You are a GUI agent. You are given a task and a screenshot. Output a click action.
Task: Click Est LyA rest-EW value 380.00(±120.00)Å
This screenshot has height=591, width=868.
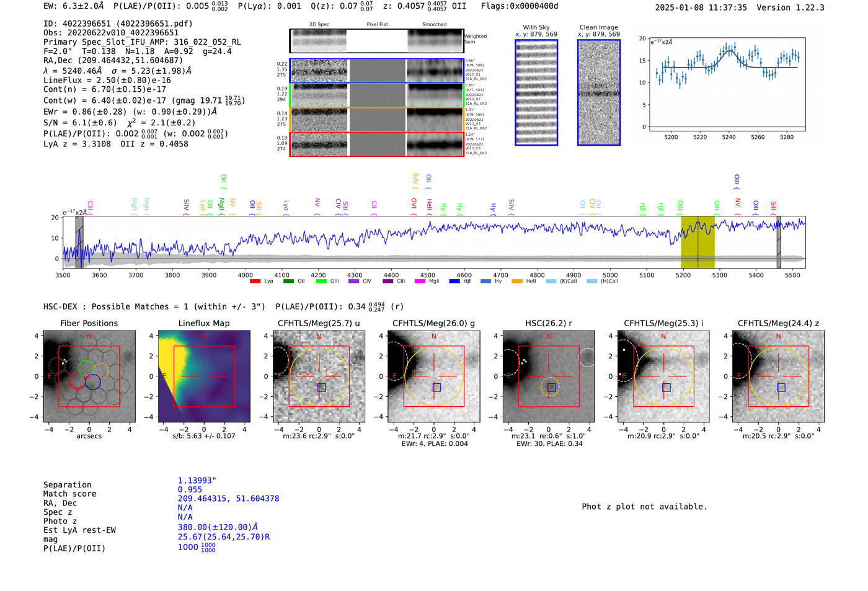pyautogui.click(x=218, y=527)
